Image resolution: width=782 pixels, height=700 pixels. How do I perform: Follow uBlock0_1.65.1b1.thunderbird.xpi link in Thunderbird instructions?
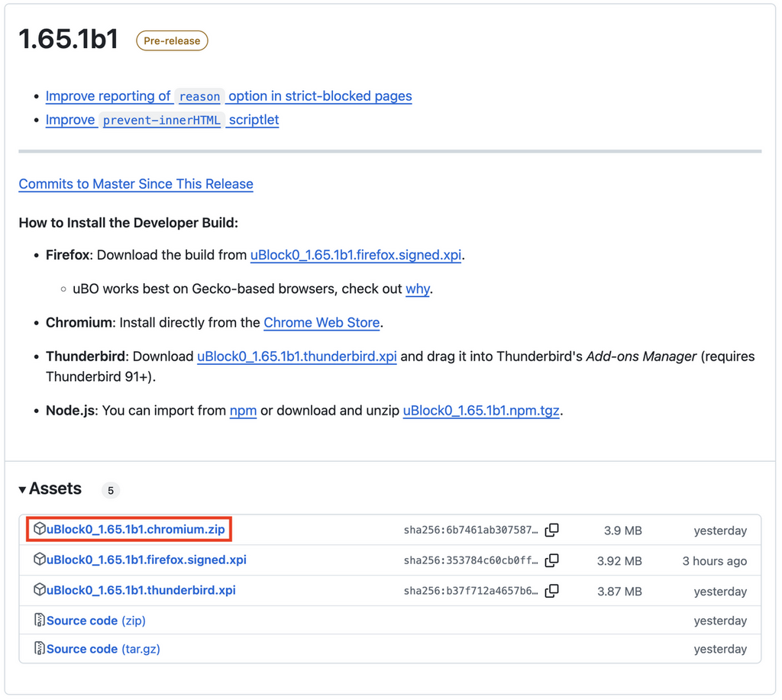click(x=297, y=356)
